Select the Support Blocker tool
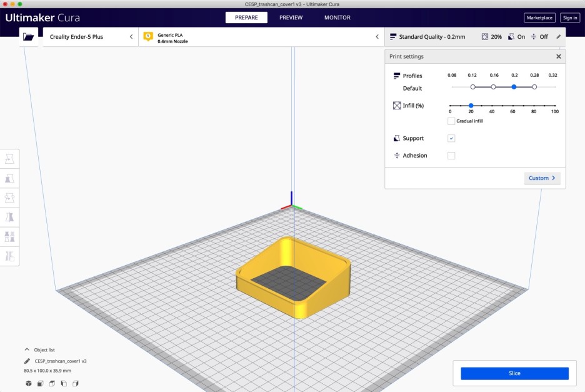Image resolution: width=585 pixels, height=392 pixels. [10, 256]
